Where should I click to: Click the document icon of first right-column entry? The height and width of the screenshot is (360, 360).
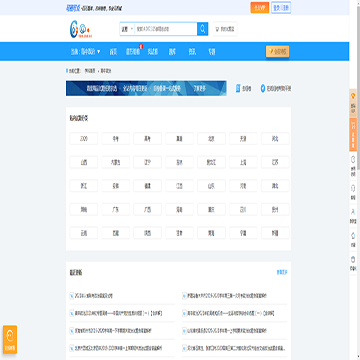(x=184, y=296)
